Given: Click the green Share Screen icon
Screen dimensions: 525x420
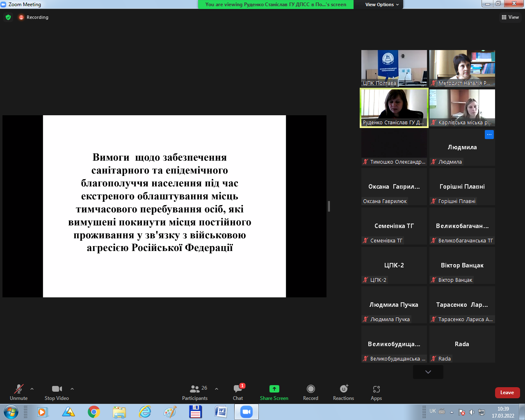Looking at the screenshot, I should click(x=274, y=389).
